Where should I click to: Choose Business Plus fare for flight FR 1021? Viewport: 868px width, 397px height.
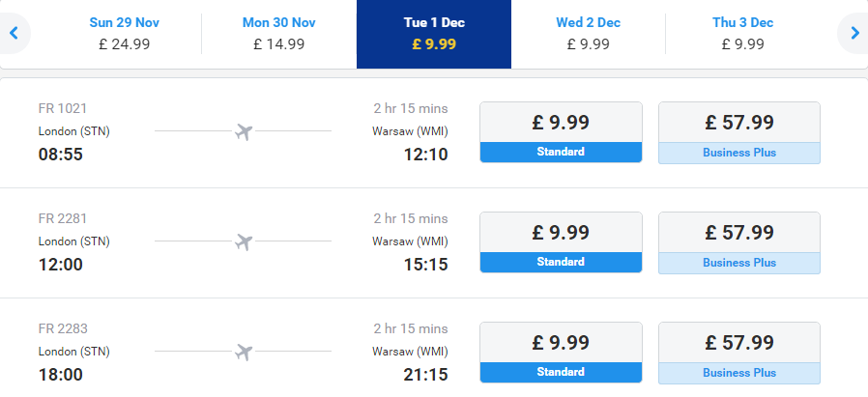pyautogui.click(x=739, y=132)
